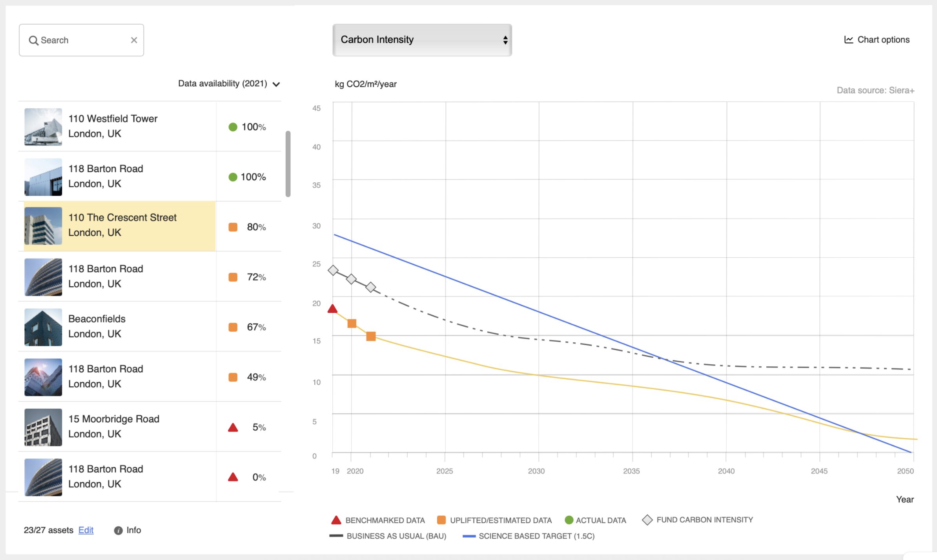The image size is (937, 560).
Task: Select the Beaconfields asset row
Action: tap(149, 326)
